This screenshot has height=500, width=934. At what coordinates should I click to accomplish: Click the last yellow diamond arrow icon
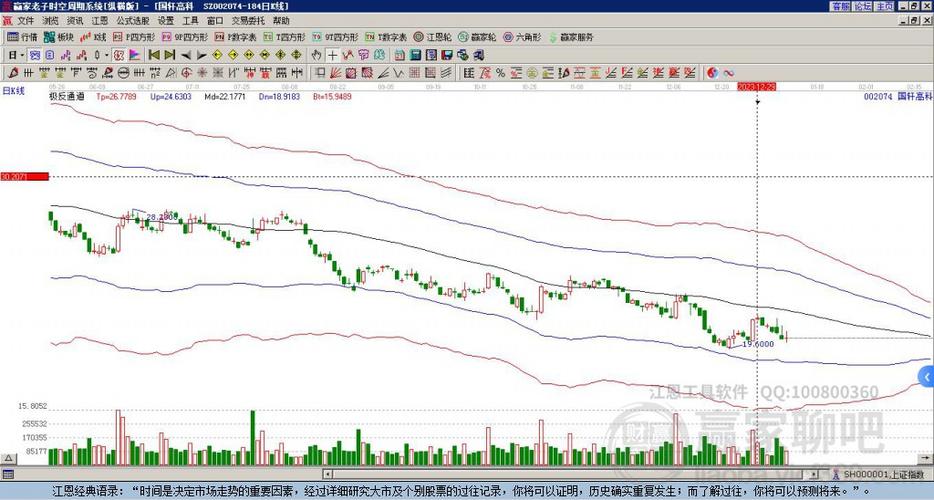coord(296,55)
